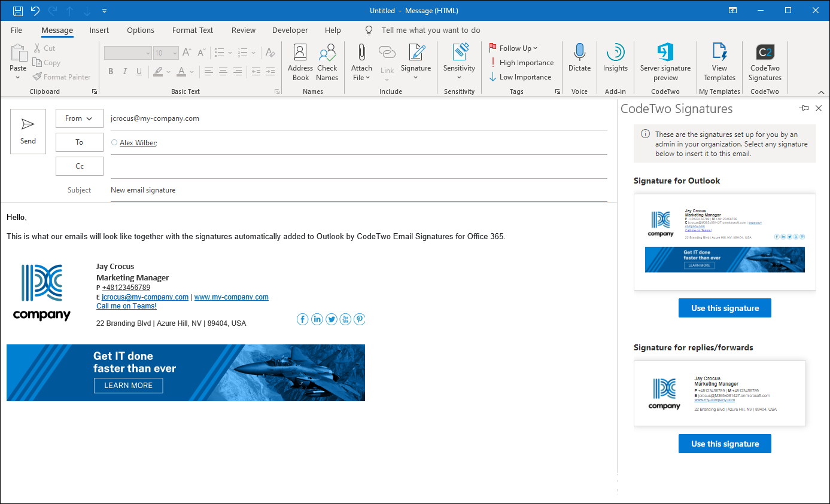Click the Save icon in the title bar
The height and width of the screenshot is (504, 830).
[x=18, y=11]
